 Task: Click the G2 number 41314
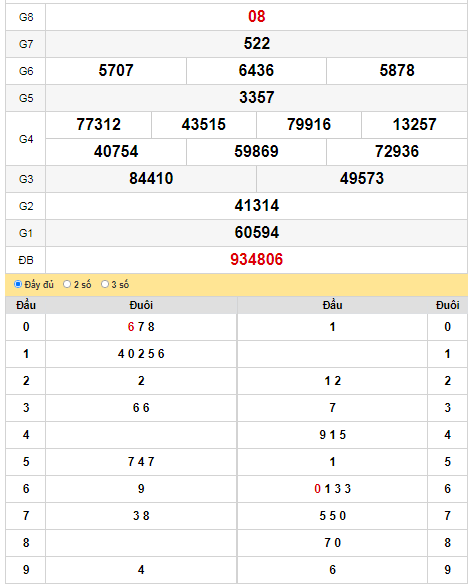click(x=257, y=206)
